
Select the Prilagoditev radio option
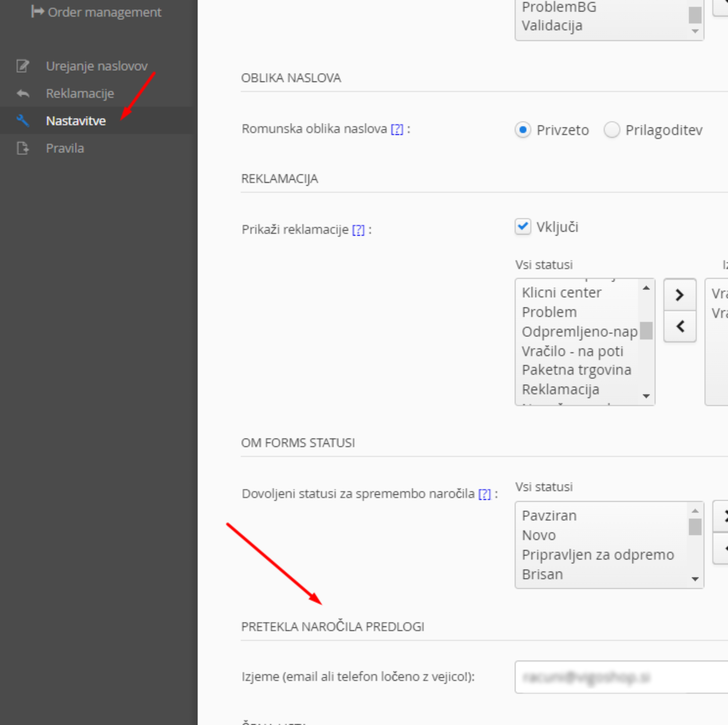[612, 130]
